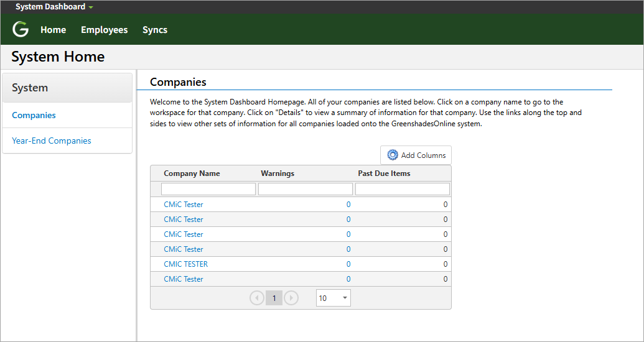Sort by the Company Name column header

click(192, 173)
